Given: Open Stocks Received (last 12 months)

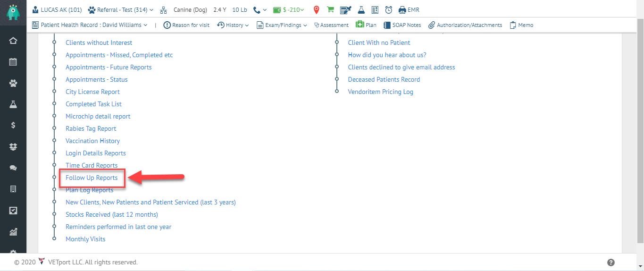Looking at the screenshot, I should pos(112,214).
